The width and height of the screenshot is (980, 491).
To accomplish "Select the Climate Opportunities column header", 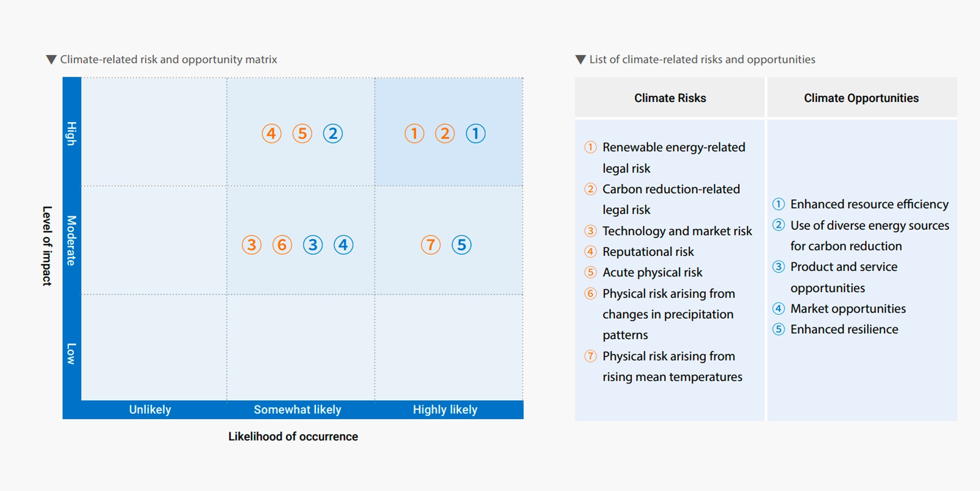I will 861,98.
